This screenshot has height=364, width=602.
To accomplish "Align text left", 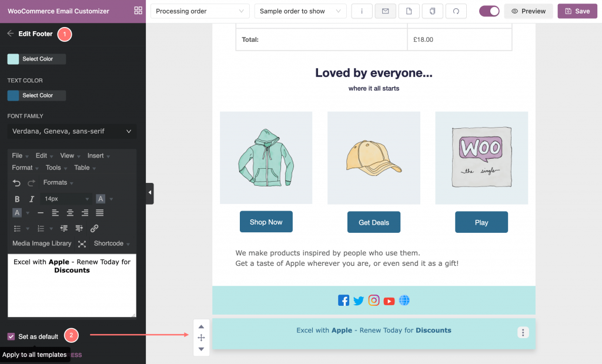I will point(55,213).
